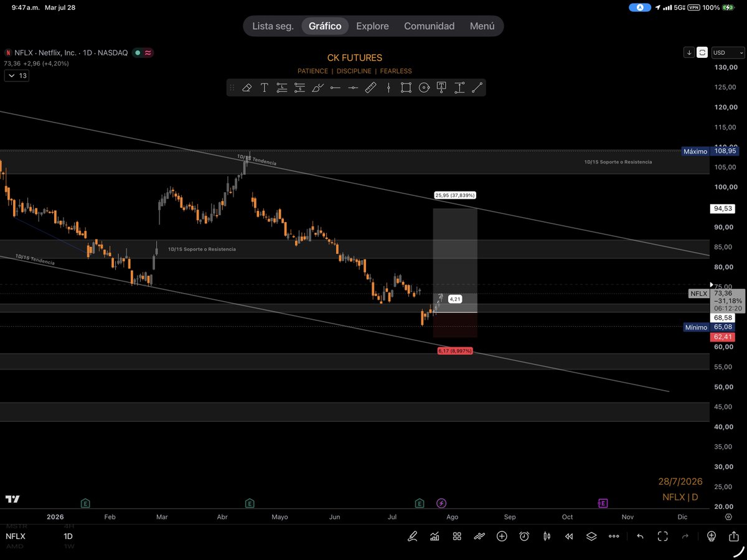Open earnings marker E near February
This screenshot has width=747, height=560.
coord(85,503)
